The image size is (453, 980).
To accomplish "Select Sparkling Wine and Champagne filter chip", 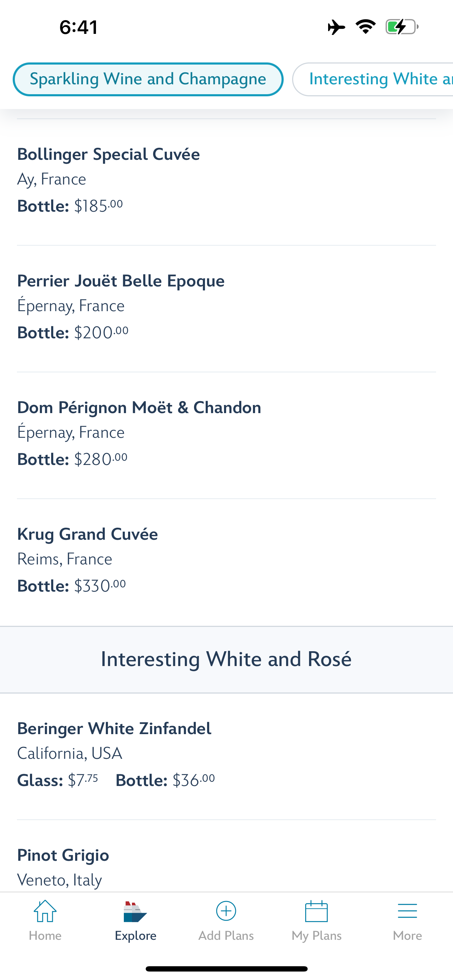I will coord(148,79).
